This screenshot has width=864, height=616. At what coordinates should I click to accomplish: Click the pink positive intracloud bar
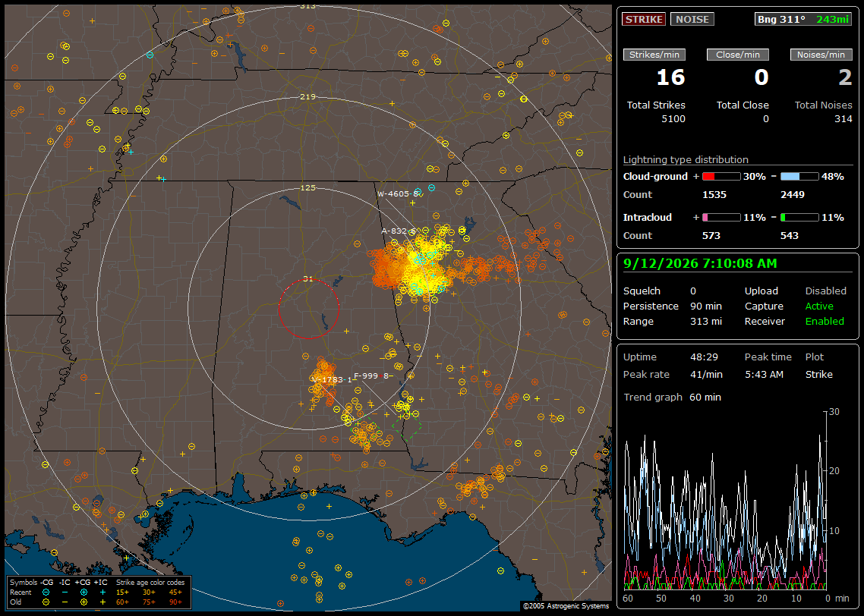pyautogui.click(x=721, y=218)
